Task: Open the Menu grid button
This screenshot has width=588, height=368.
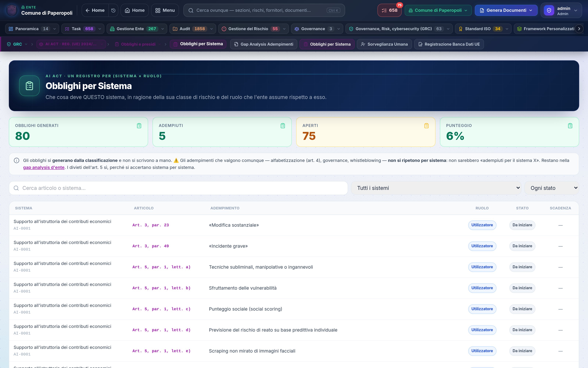Action: coord(165,10)
